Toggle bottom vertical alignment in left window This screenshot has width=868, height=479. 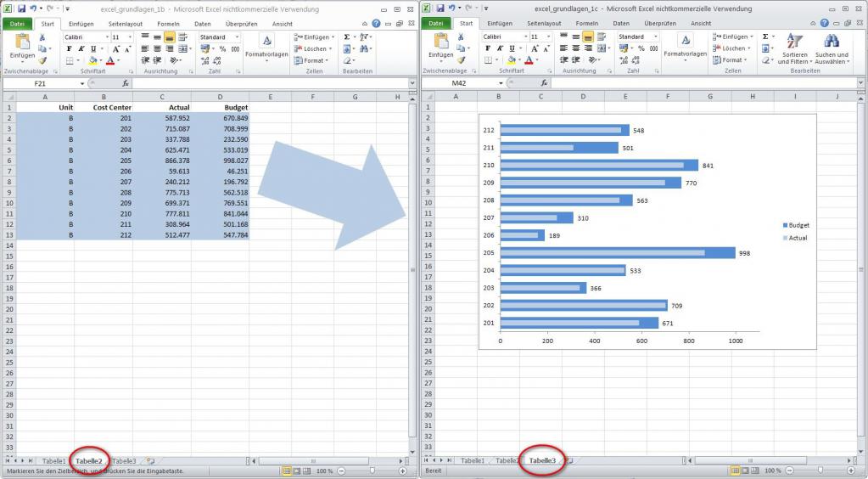170,37
